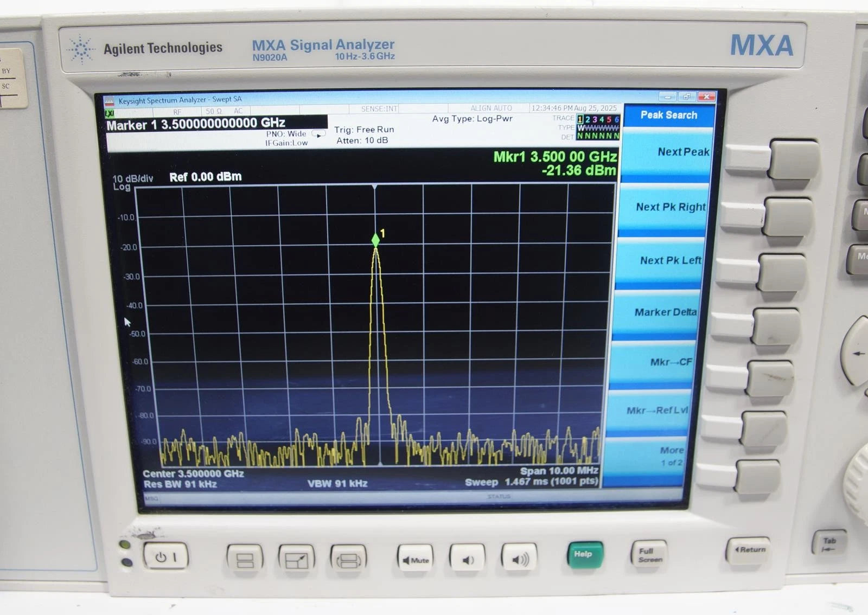Screen dimensions: 868x615
Task: Click the green LXI indicator icon
Action: (109, 113)
